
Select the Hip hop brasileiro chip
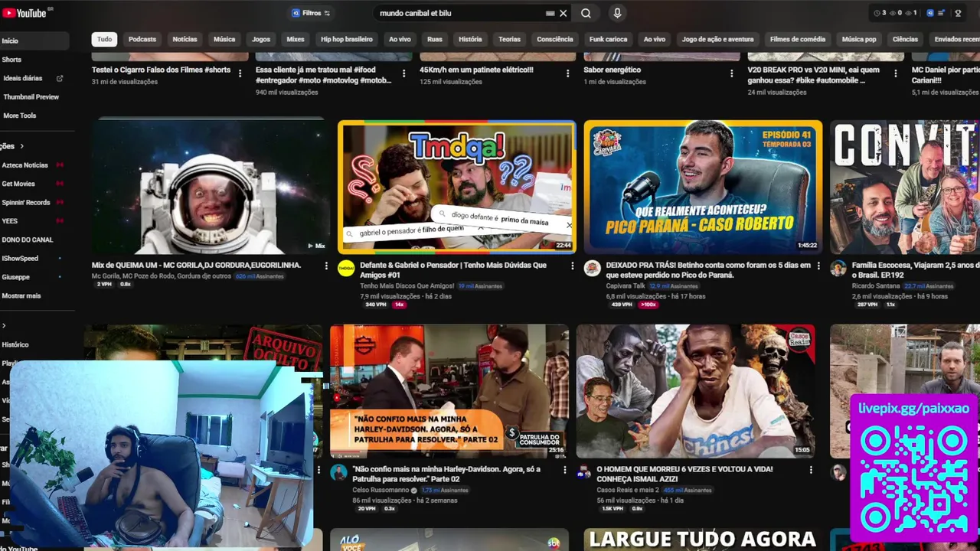[x=347, y=39]
